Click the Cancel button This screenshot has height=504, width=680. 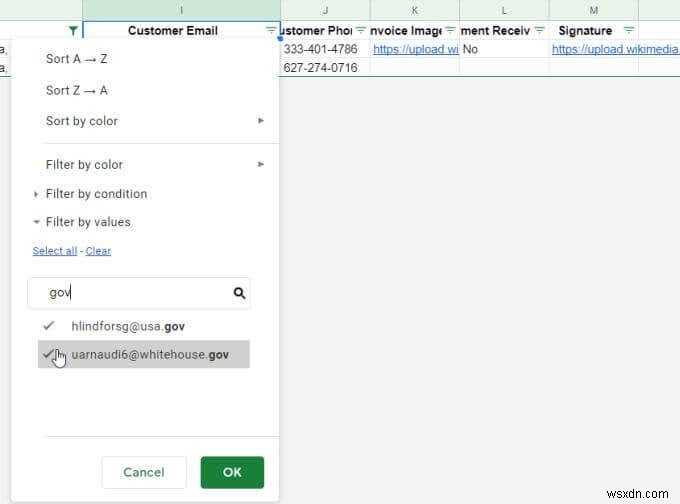coord(144,472)
